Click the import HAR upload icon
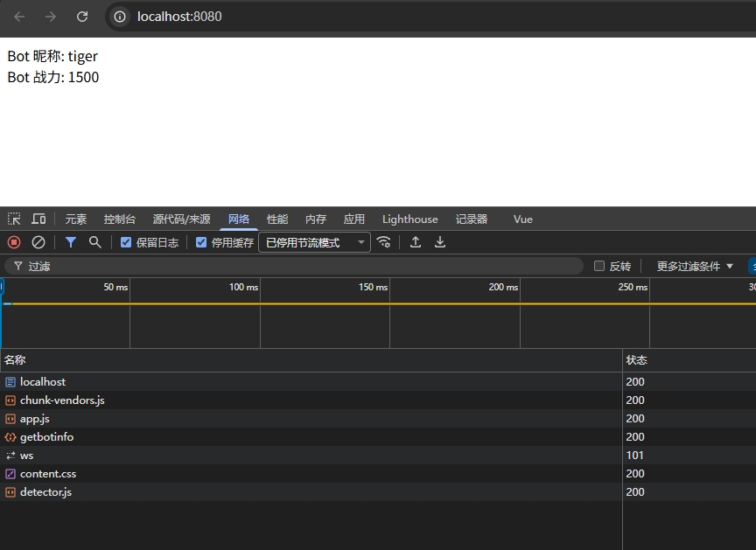The image size is (756, 550). click(x=416, y=242)
